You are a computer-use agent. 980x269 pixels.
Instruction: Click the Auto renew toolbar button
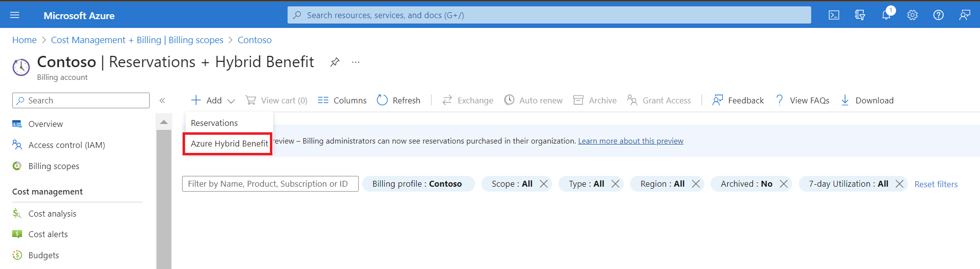click(x=533, y=100)
